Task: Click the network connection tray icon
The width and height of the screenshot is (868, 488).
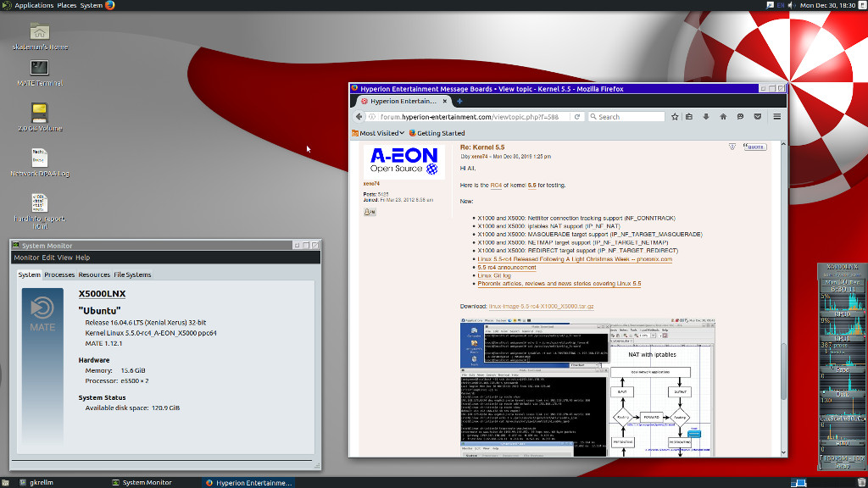Action: coord(770,5)
